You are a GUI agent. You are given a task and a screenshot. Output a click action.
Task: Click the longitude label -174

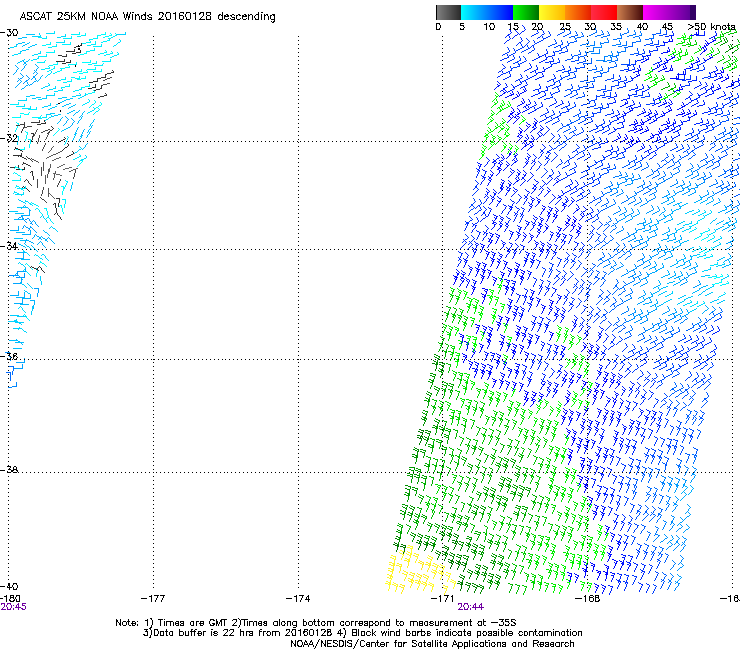point(298,599)
